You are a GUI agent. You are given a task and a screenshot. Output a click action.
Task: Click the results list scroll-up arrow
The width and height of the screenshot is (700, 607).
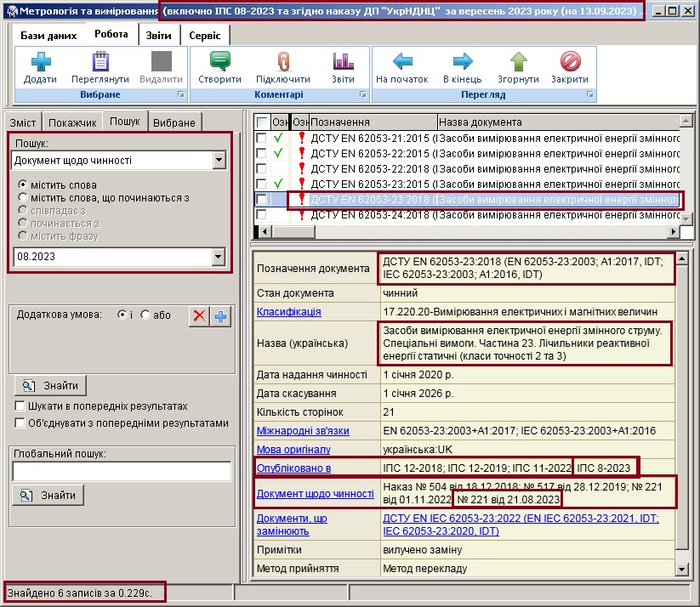(686, 120)
